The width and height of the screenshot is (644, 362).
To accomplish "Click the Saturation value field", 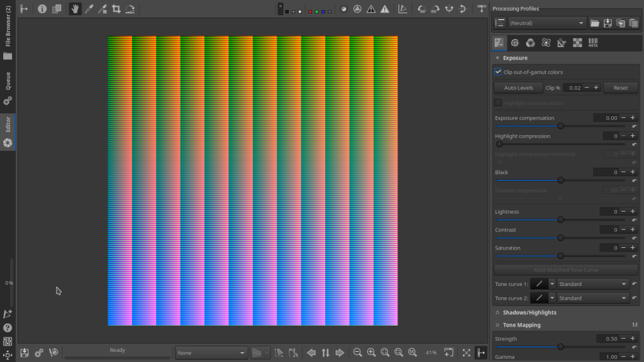I will coord(609,248).
